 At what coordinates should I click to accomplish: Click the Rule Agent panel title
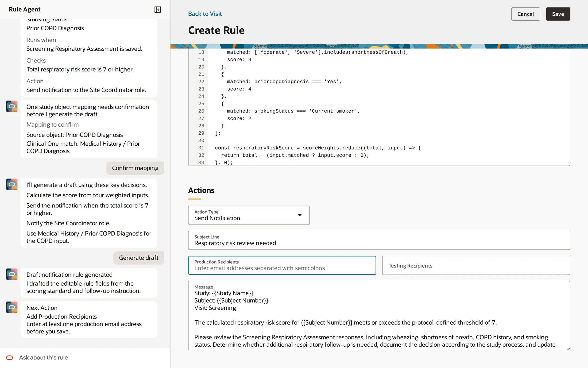click(x=25, y=9)
